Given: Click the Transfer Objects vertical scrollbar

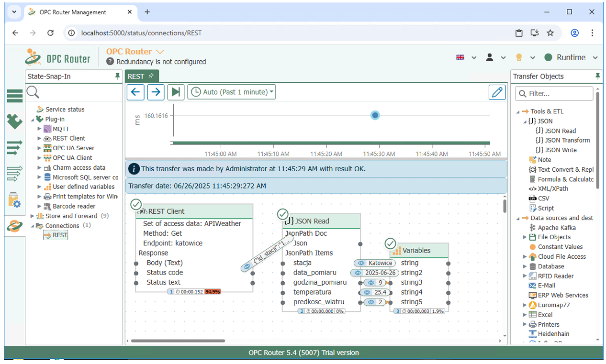Looking at the screenshot, I should [598, 140].
